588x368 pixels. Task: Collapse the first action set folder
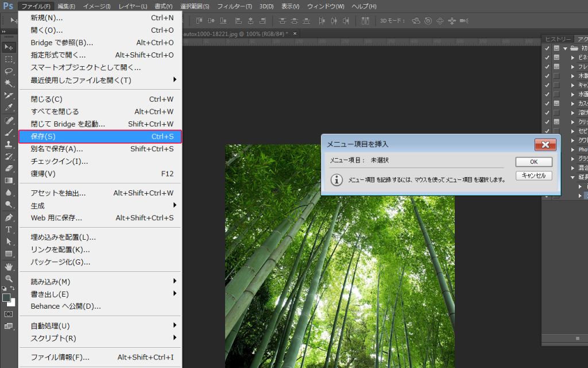point(565,48)
